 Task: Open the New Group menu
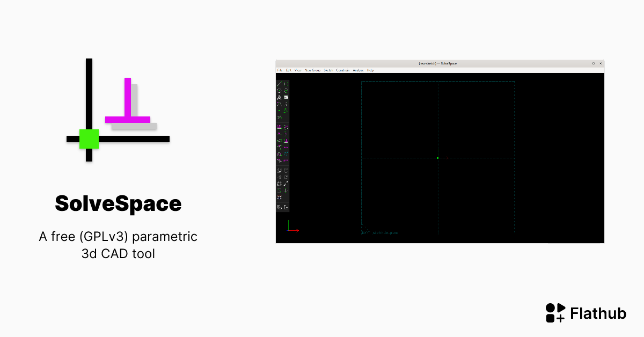[x=313, y=70]
